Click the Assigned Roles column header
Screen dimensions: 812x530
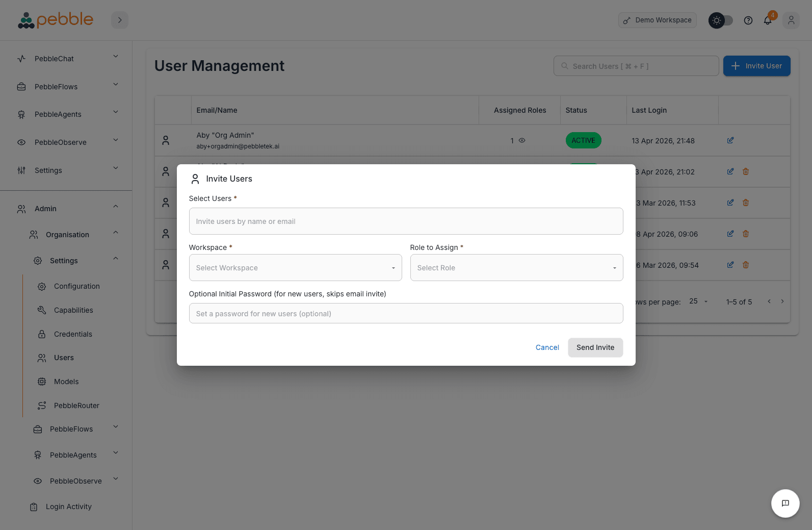click(x=520, y=110)
